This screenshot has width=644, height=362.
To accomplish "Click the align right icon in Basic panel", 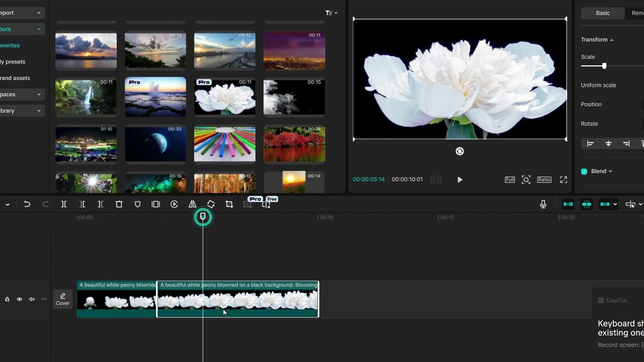I will (x=626, y=144).
